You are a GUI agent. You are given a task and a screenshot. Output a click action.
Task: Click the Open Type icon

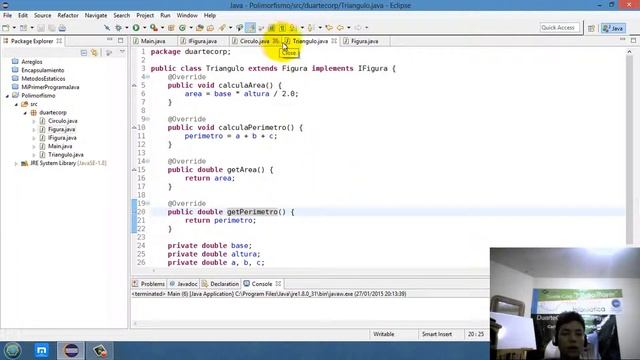[x=200, y=28]
